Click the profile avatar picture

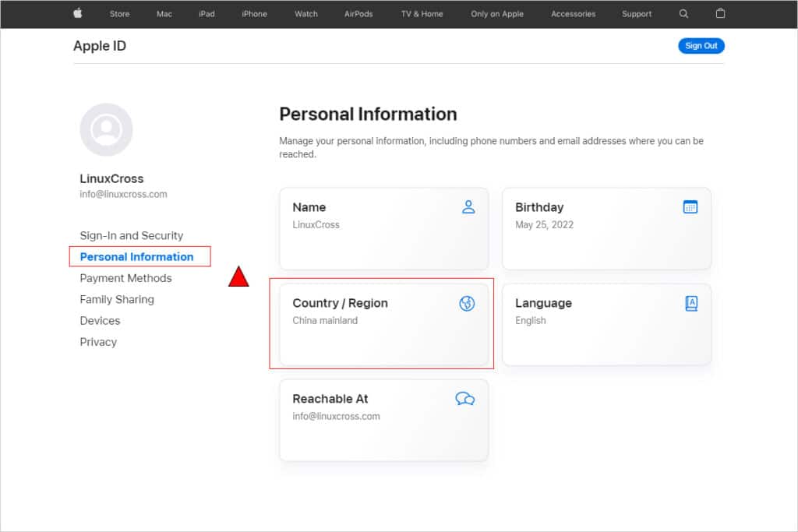(106, 130)
